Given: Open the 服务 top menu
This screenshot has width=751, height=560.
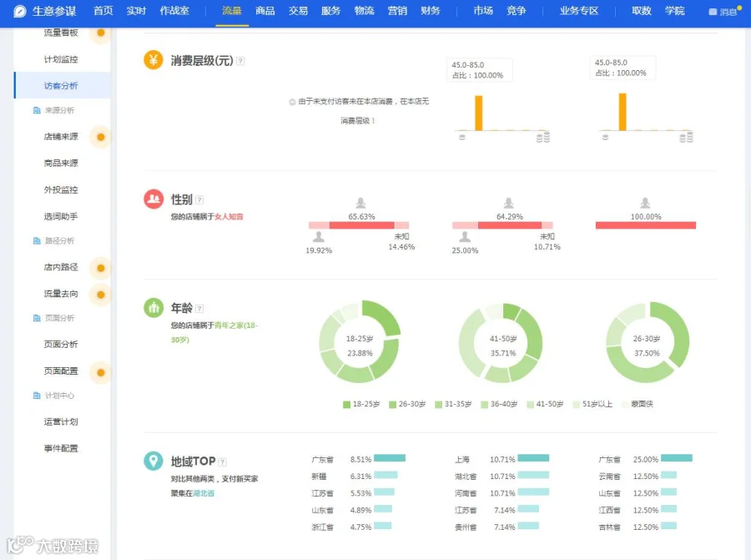Looking at the screenshot, I should point(330,11).
